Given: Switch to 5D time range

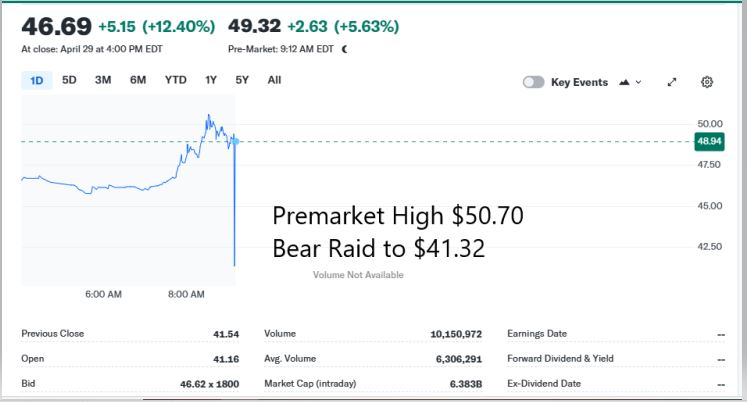Looking at the screenshot, I should click(69, 80).
